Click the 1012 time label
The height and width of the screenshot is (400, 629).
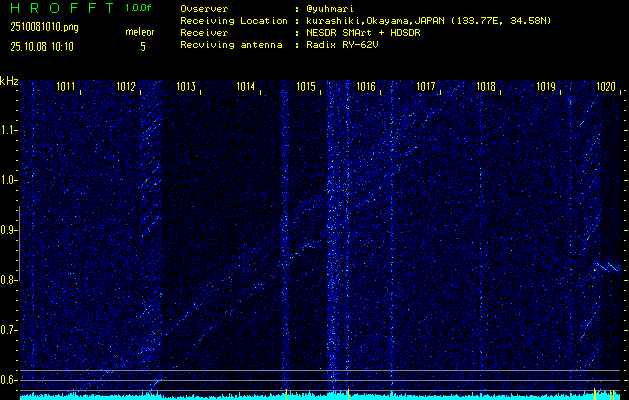coord(126,86)
